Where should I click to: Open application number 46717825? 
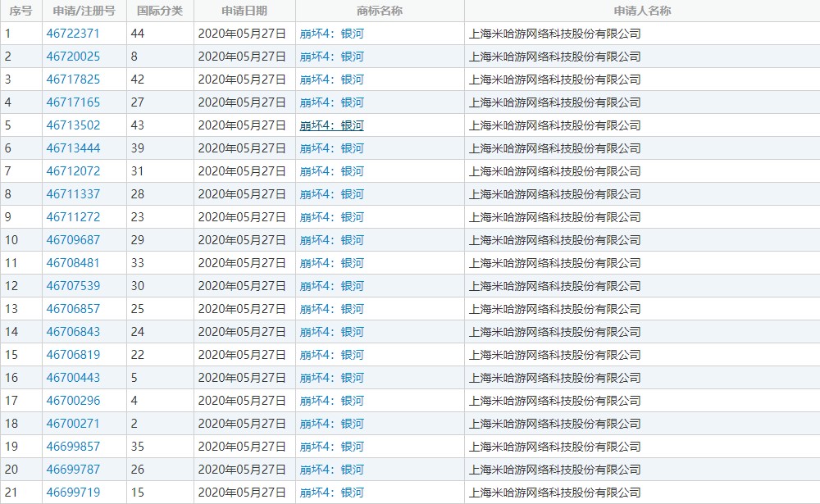(x=73, y=79)
